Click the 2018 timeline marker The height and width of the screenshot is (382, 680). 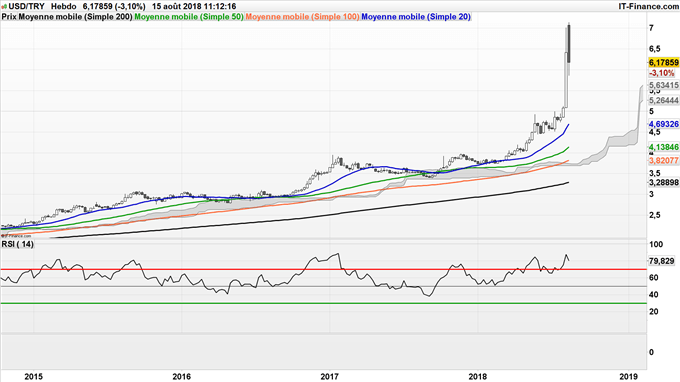tap(477, 376)
